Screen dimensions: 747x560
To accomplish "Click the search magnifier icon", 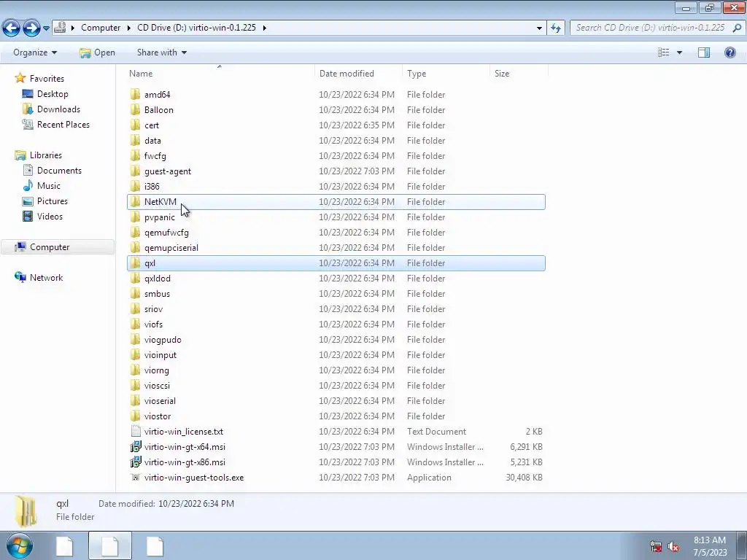I will click(x=737, y=28).
